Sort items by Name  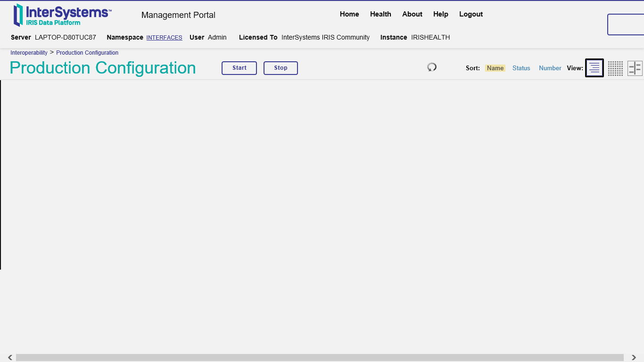[495, 68]
